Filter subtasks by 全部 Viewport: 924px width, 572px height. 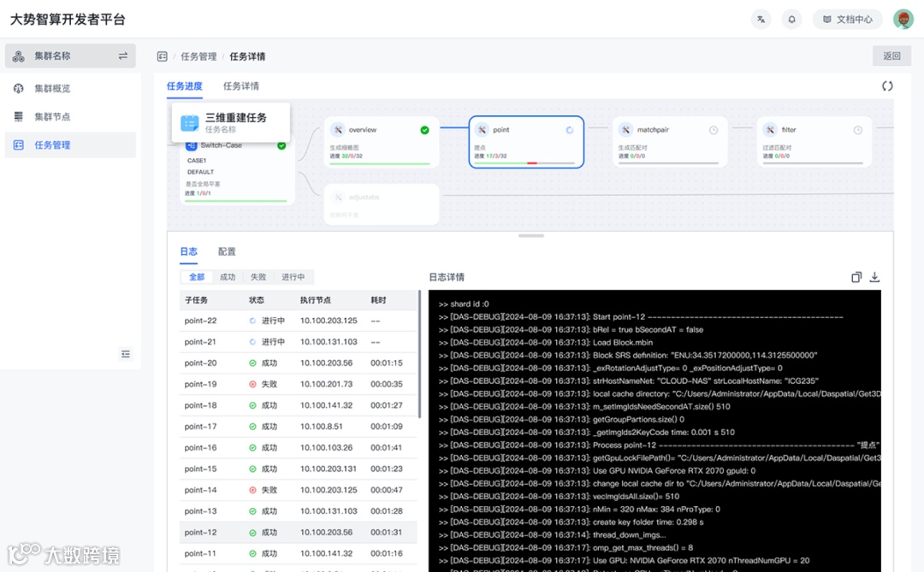click(196, 277)
